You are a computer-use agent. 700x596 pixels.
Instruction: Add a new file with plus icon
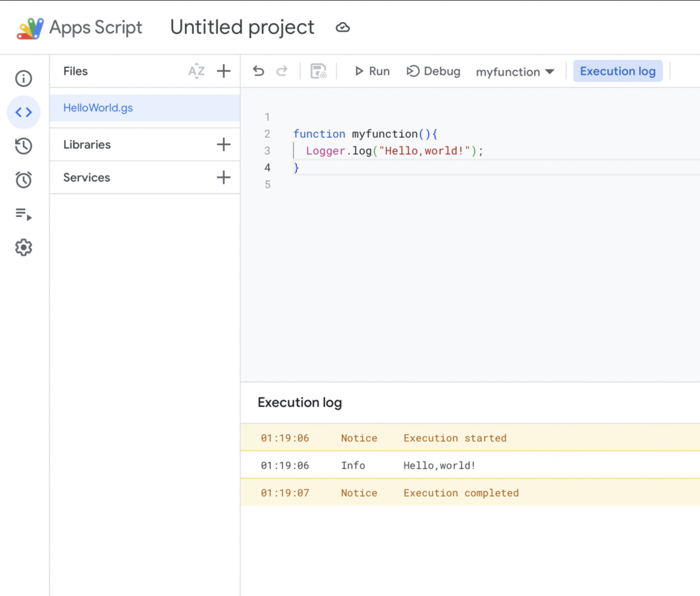pos(223,71)
